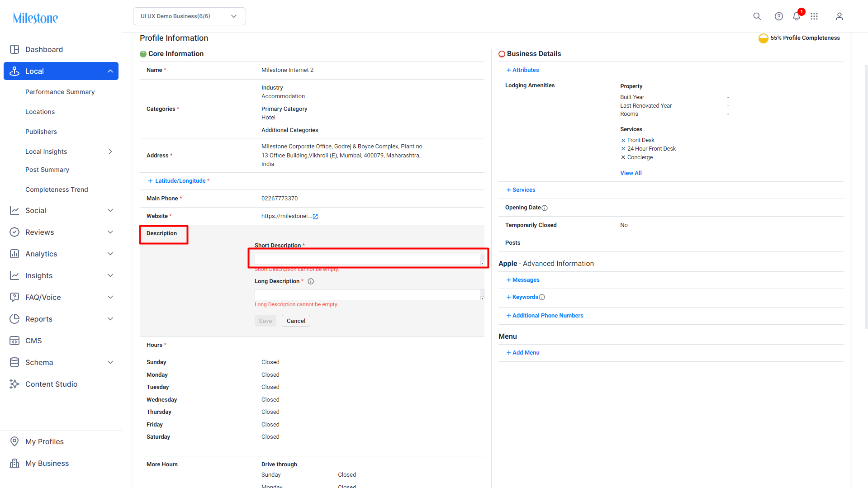Click the Milestone logo
The width and height of the screenshot is (868, 488).
35,18
